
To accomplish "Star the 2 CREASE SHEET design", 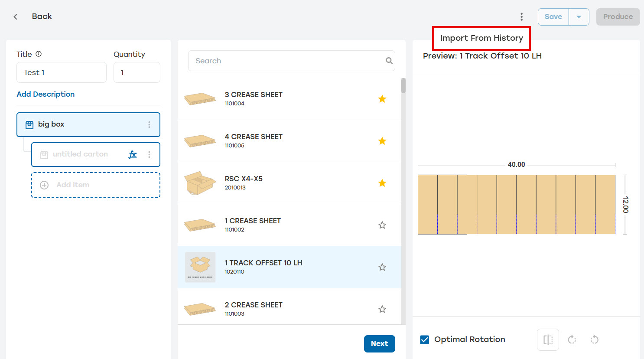I will [x=382, y=309].
